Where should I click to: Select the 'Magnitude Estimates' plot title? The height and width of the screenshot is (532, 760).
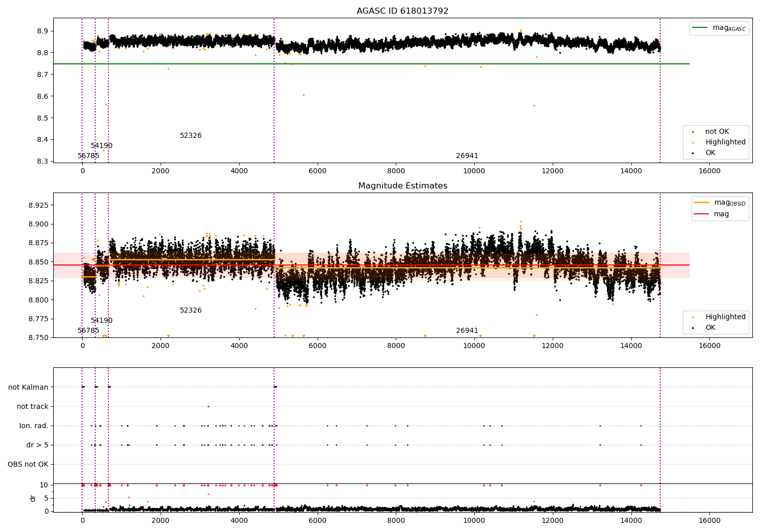click(x=402, y=186)
